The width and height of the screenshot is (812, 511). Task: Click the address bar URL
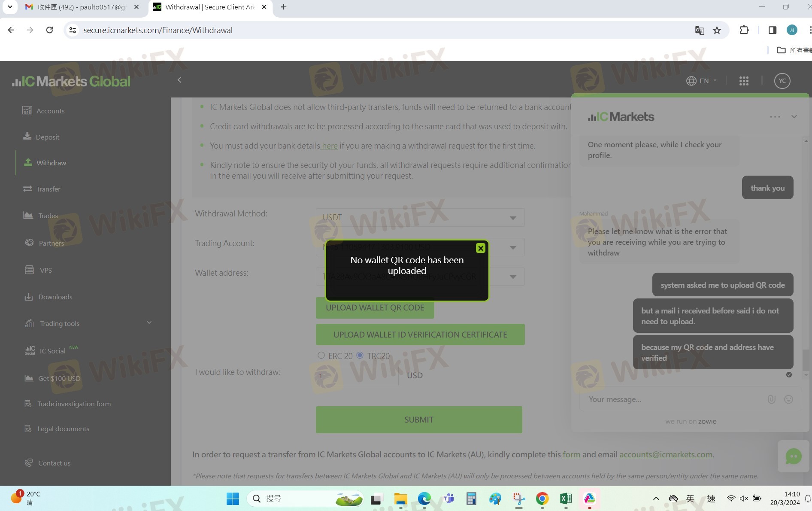(x=158, y=30)
